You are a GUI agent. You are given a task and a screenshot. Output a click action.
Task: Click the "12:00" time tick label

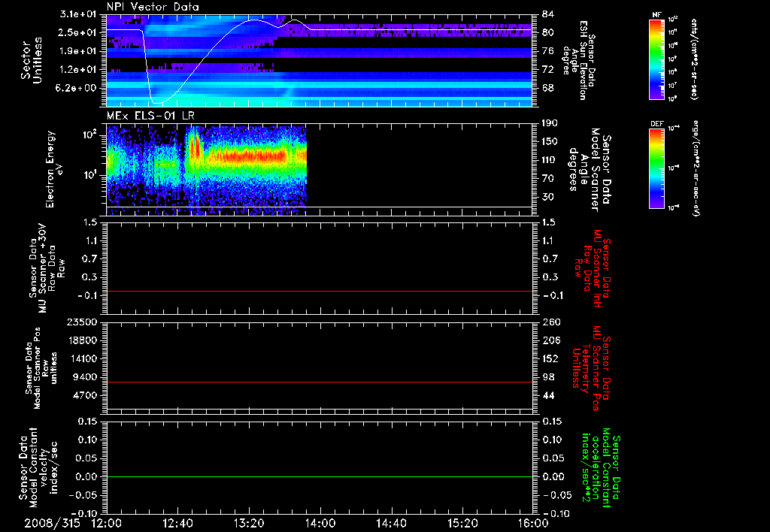(x=107, y=523)
